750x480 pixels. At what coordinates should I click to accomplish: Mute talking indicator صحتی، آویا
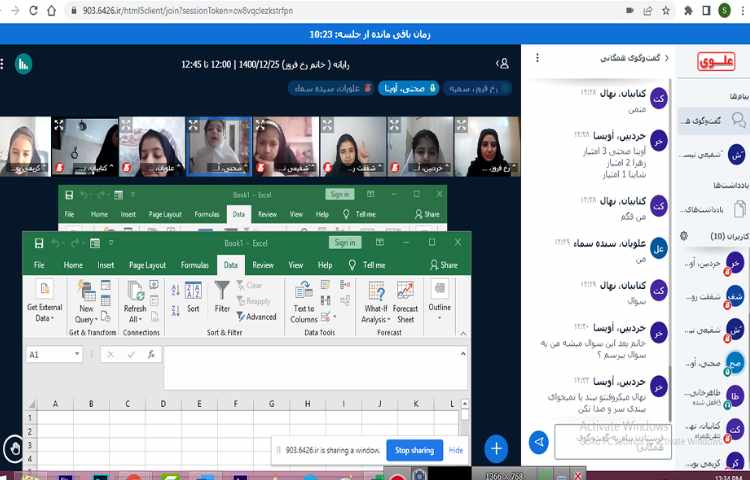click(x=408, y=88)
